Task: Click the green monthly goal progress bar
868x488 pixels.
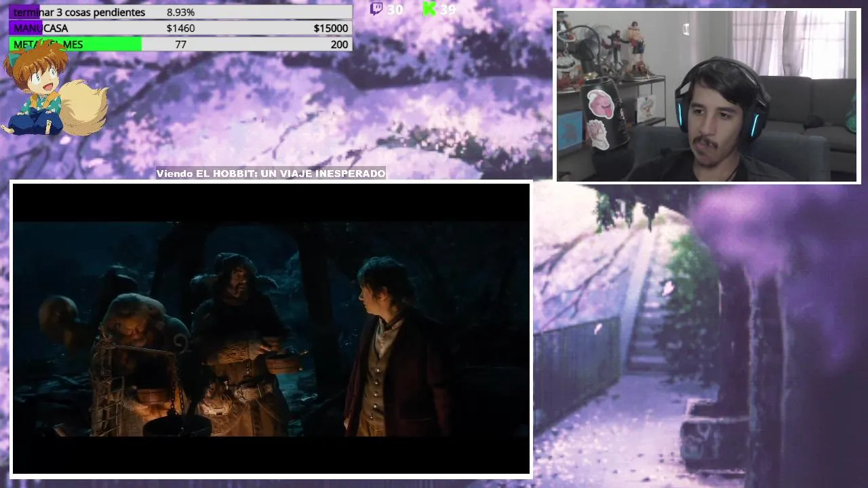Action: pyautogui.click(x=180, y=44)
